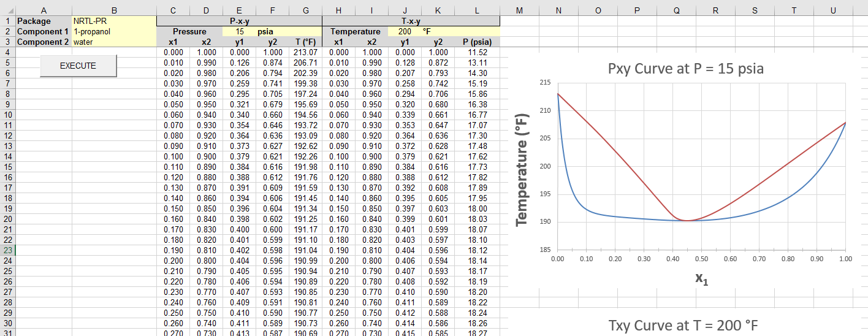Select column L header
The width and height of the screenshot is (868, 336).
click(x=478, y=10)
